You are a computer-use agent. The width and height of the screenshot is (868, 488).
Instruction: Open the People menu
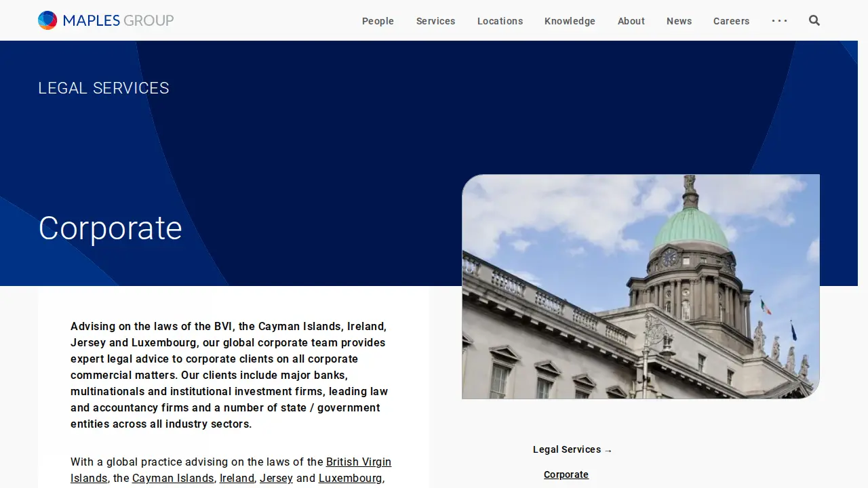coord(378,21)
